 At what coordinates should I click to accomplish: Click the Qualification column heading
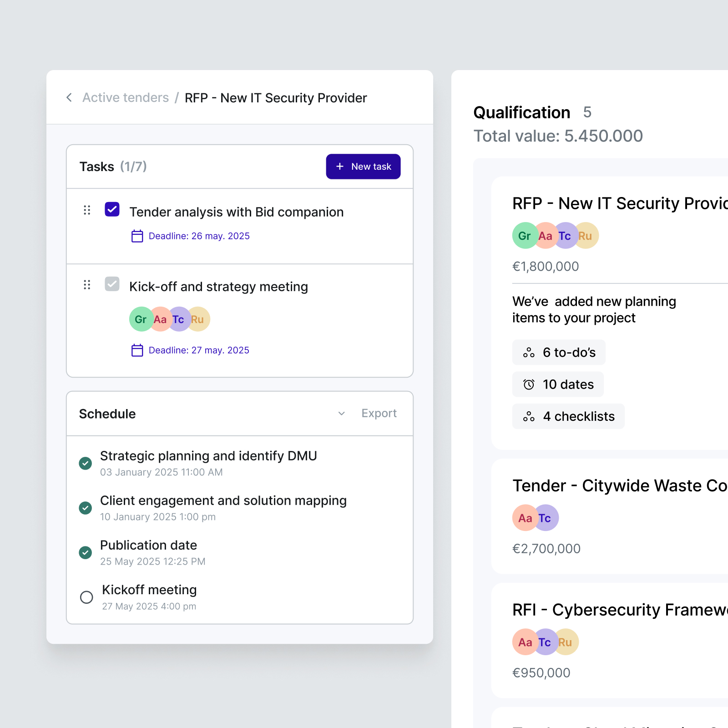[522, 112]
